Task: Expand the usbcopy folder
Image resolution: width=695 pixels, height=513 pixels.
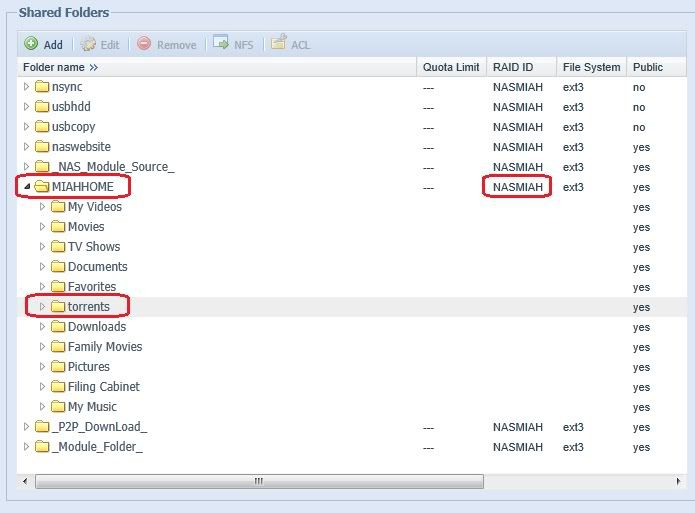Action: [26, 126]
